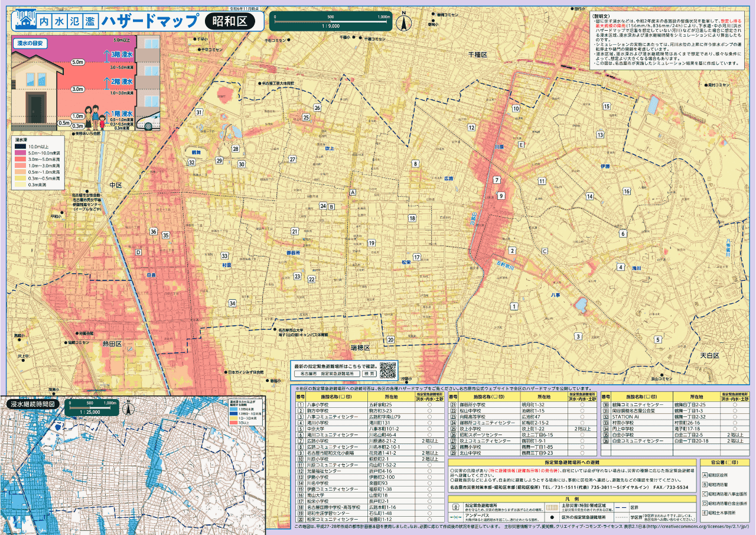Click shelter marker 36 on the map
Image resolution: width=756 pixels, height=535 pixels.
(x=153, y=231)
